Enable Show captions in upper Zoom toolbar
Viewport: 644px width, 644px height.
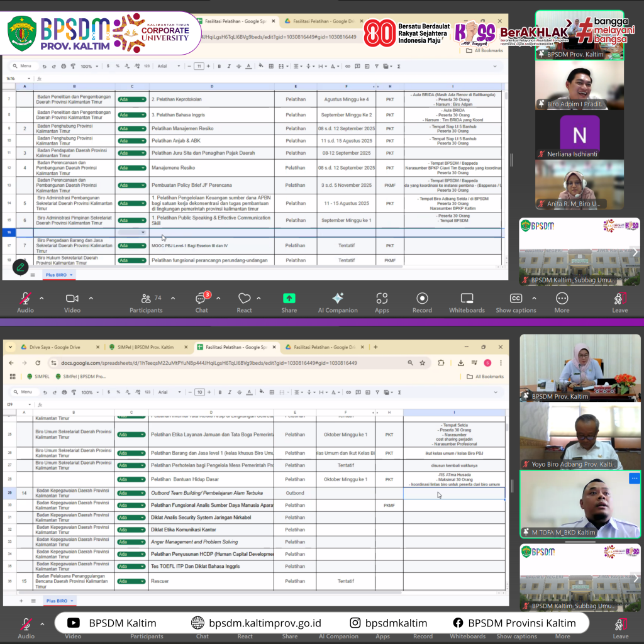click(516, 303)
